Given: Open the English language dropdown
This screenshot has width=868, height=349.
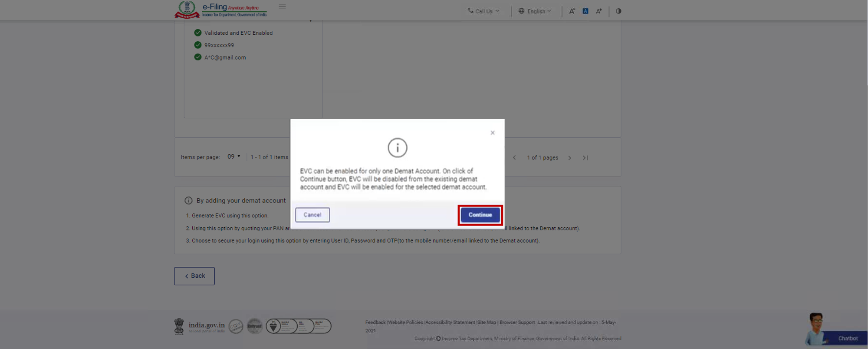Looking at the screenshot, I should pos(535,11).
